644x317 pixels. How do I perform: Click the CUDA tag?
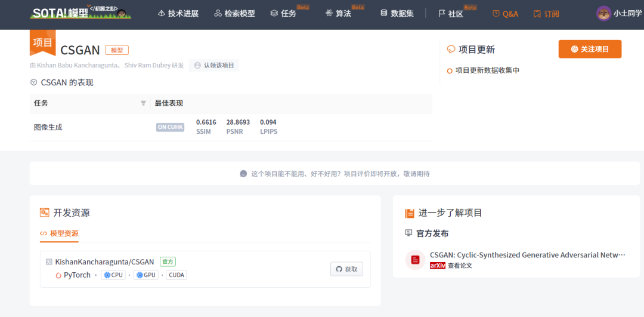[176, 275]
